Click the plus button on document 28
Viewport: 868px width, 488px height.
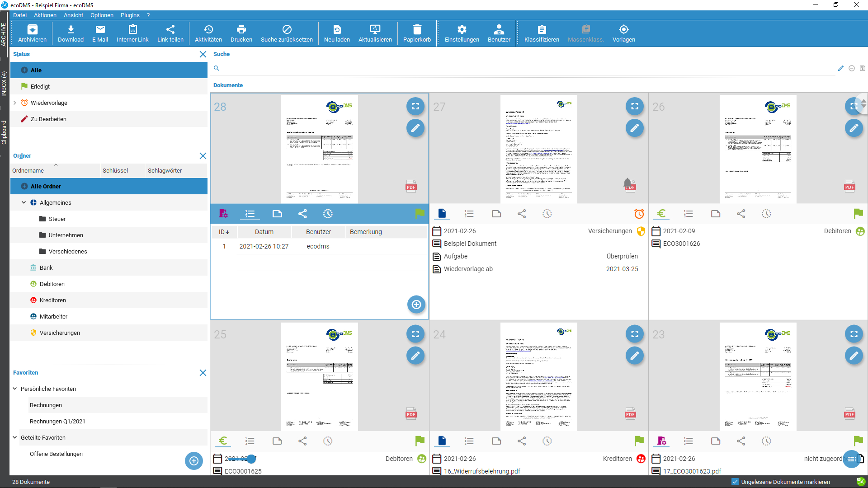[x=416, y=305]
